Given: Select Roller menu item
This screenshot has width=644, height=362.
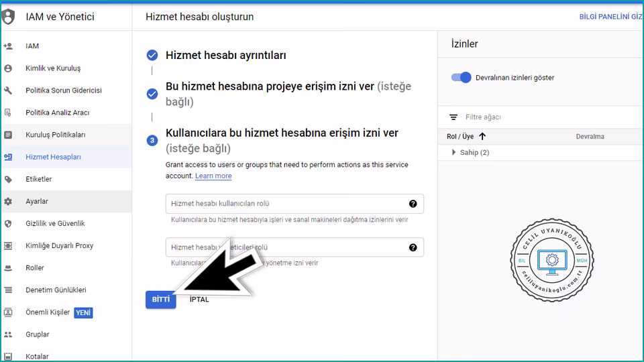Looking at the screenshot, I should point(66,267).
